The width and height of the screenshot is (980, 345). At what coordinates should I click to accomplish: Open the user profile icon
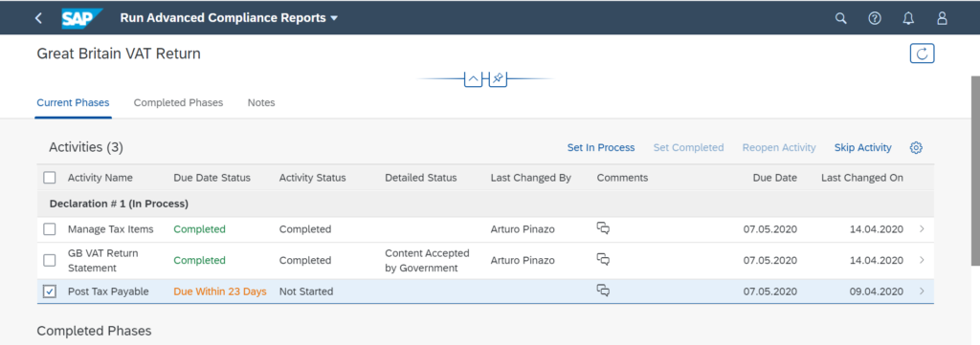click(x=942, y=18)
